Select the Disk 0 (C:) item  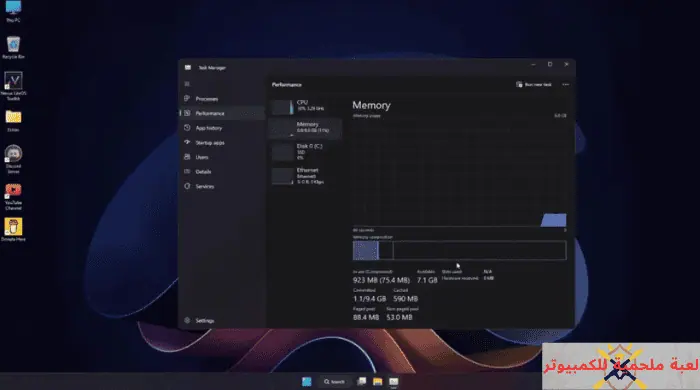[x=306, y=152]
